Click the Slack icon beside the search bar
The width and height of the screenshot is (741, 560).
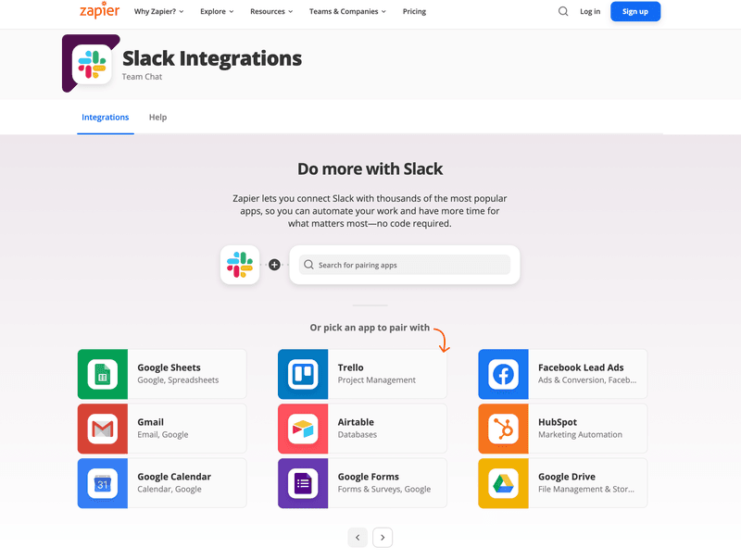(x=240, y=265)
